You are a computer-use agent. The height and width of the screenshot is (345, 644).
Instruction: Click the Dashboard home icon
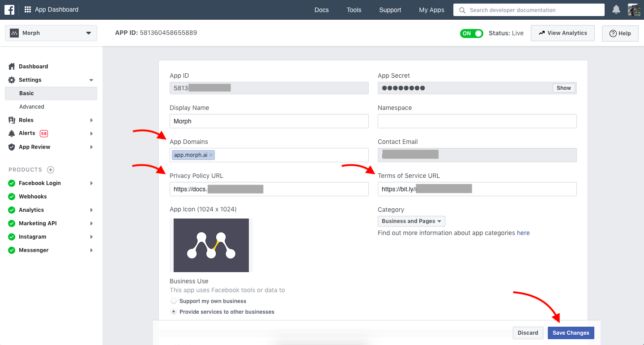pyautogui.click(x=12, y=66)
